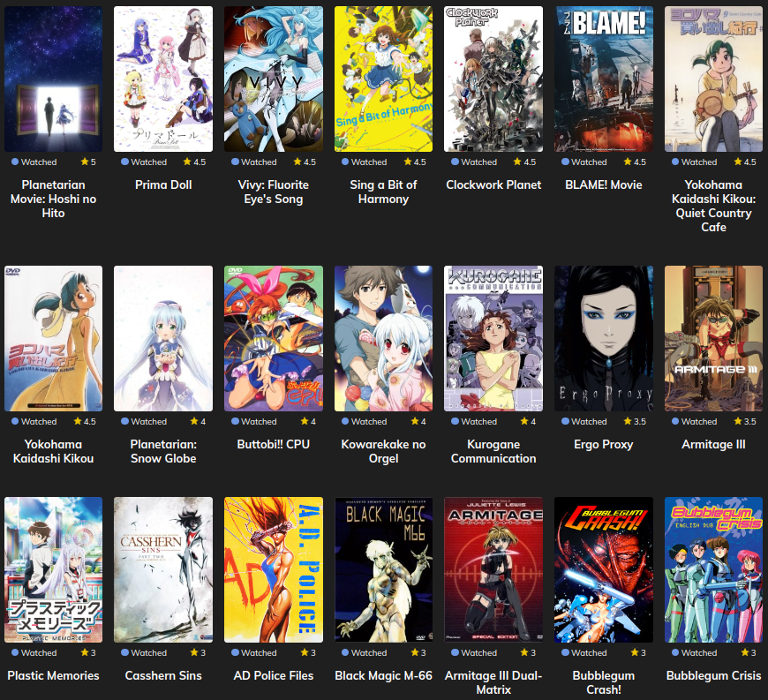
Task: Click the Buttobi!! CPU title link
Action: click(x=274, y=444)
